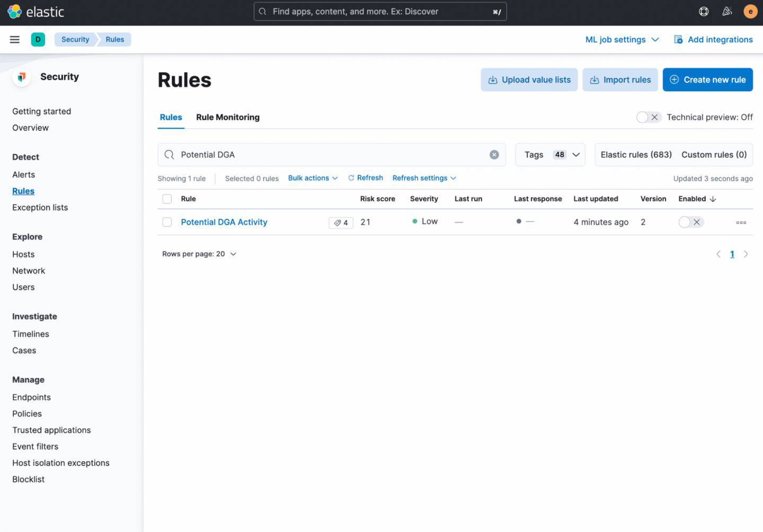Open Alerts in the Detect sidebar
This screenshot has height=532, width=763.
point(23,174)
